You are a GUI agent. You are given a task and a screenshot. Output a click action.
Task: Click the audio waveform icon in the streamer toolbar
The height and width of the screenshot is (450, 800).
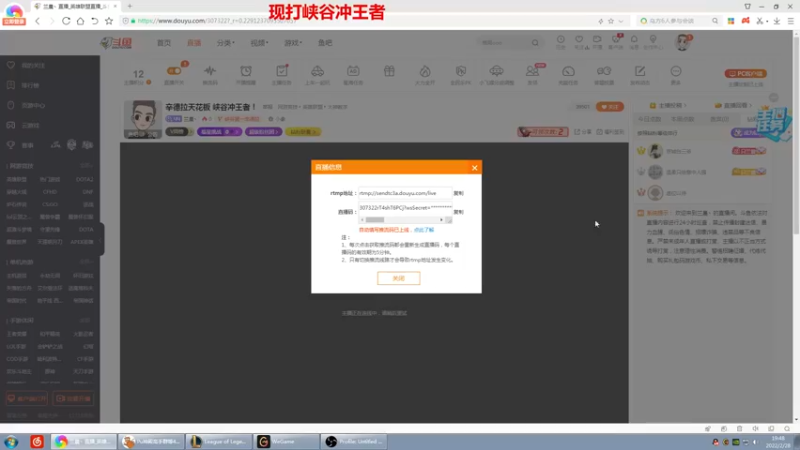click(210, 71)
